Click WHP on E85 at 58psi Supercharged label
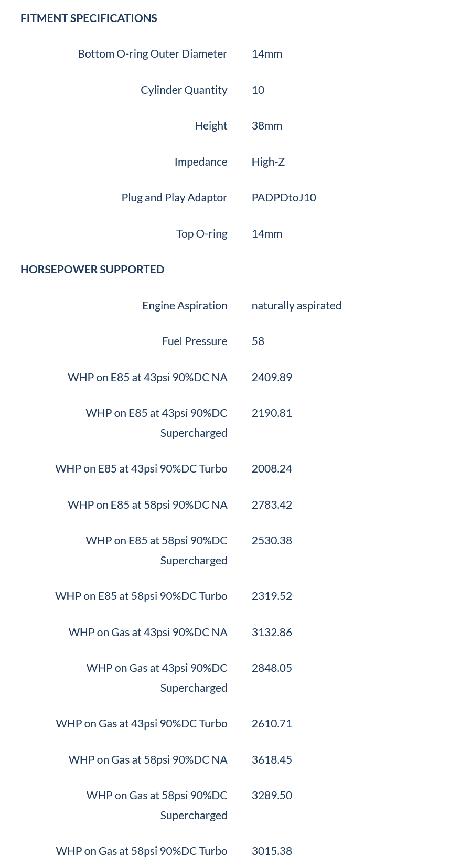The height and width of the screenshot is (868, 461). (x=156, y=550)
